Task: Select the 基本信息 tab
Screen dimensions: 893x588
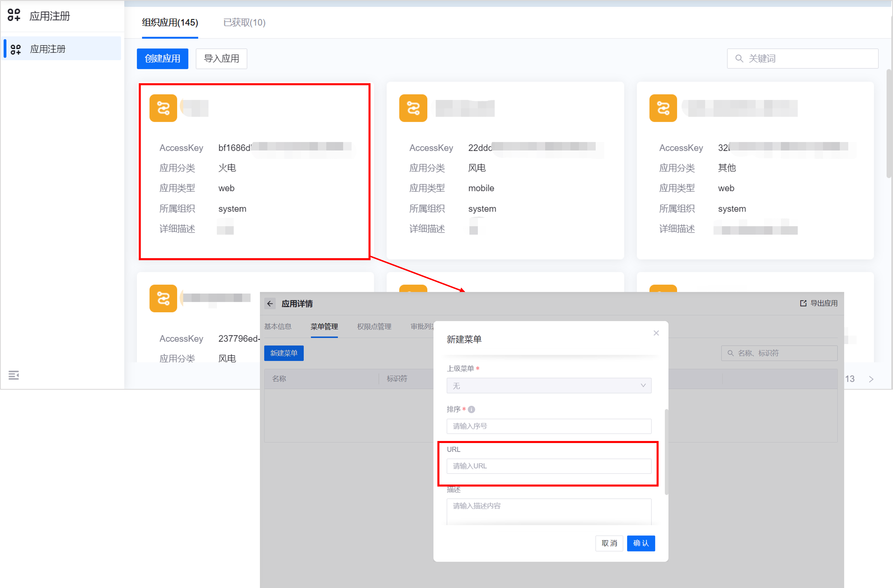Action: pyautogui.click(x=278, y=326)
